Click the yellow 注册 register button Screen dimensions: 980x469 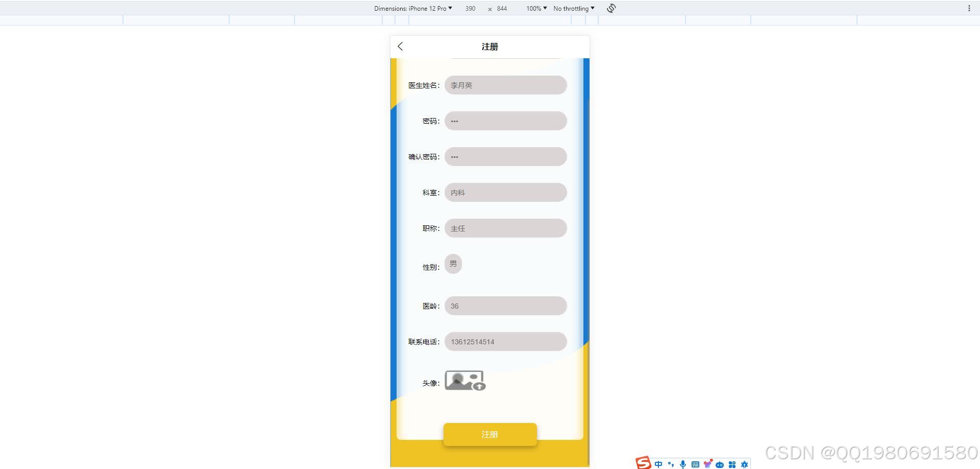click(489, 434)
